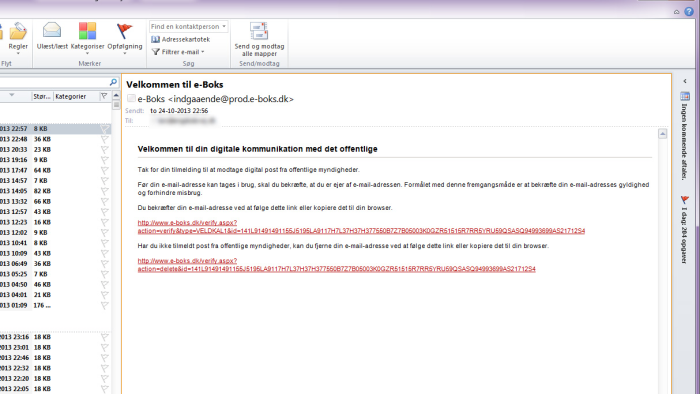
Task: Expand the Kategoriser dropdown arrow
Action: pos(88,54)
